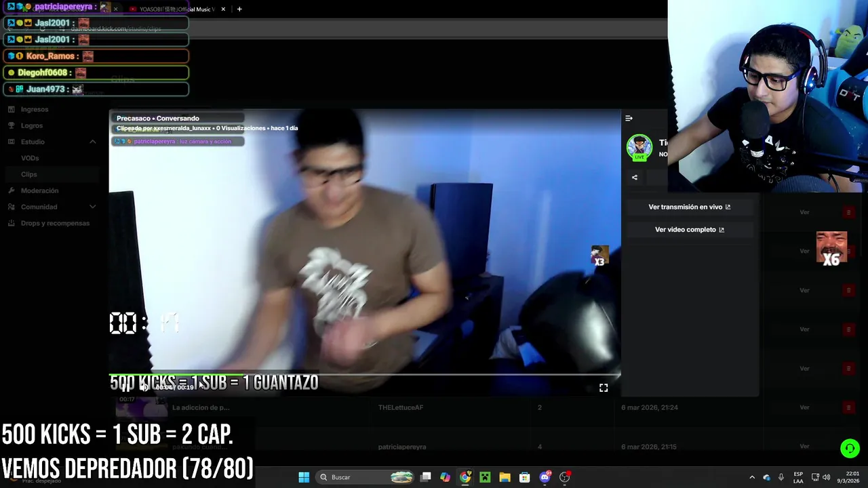Viewport: 868px width, 488px height.
Task: Click the taskbar Buscar search box
Action: (366, 477)
